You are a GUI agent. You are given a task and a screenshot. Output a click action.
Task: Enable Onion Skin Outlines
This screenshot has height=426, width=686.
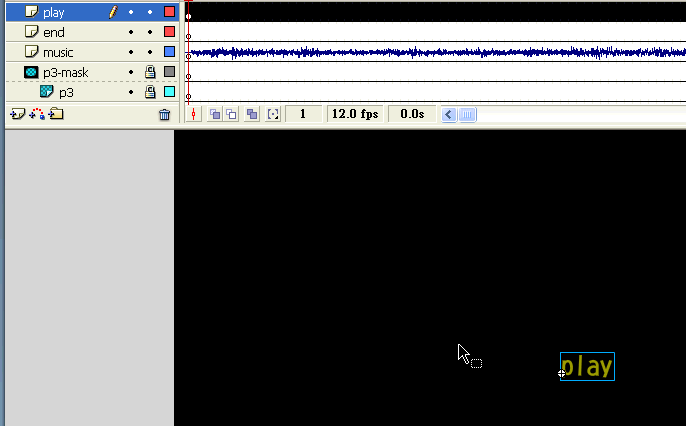(x=231, y=115)
